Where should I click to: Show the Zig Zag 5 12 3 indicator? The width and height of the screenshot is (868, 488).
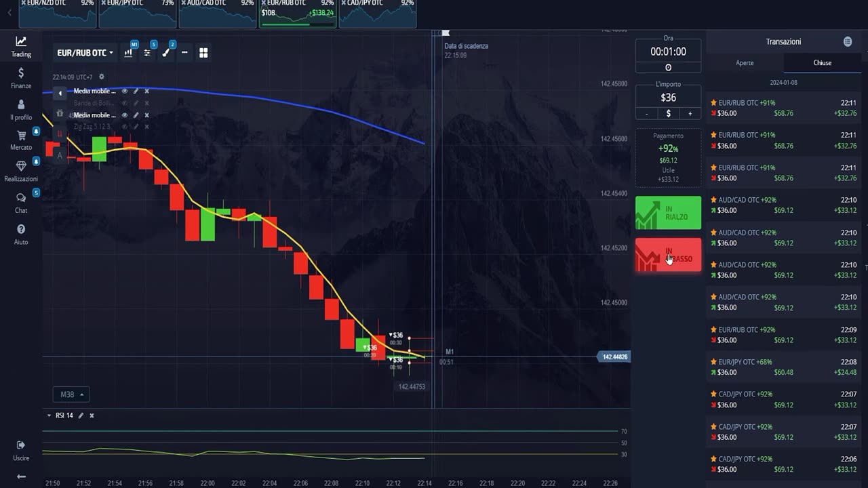pos(125,127)
